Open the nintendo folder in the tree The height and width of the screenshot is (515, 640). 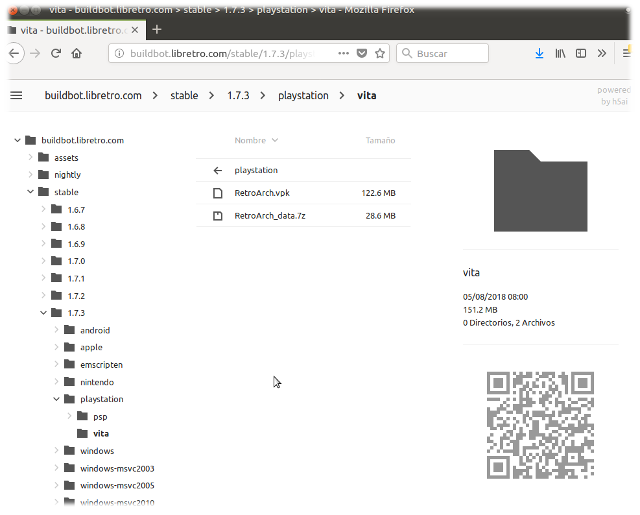click(x=97, y=382)
